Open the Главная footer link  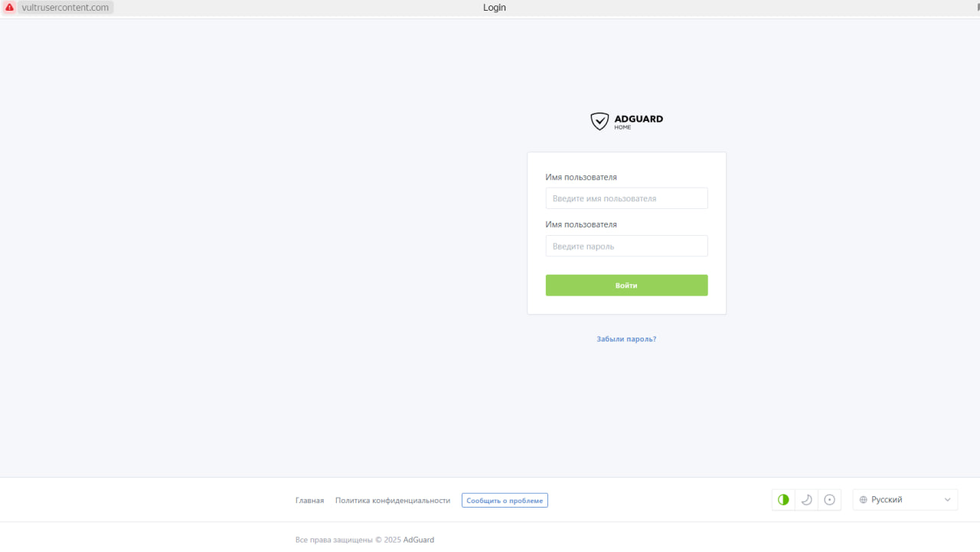point(309,501)
